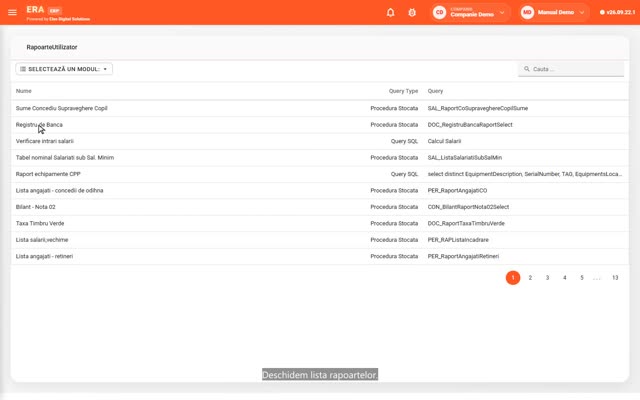Open Taxa Timbru Verde report
Screen dimensions: 640x400
coord(40,223)
